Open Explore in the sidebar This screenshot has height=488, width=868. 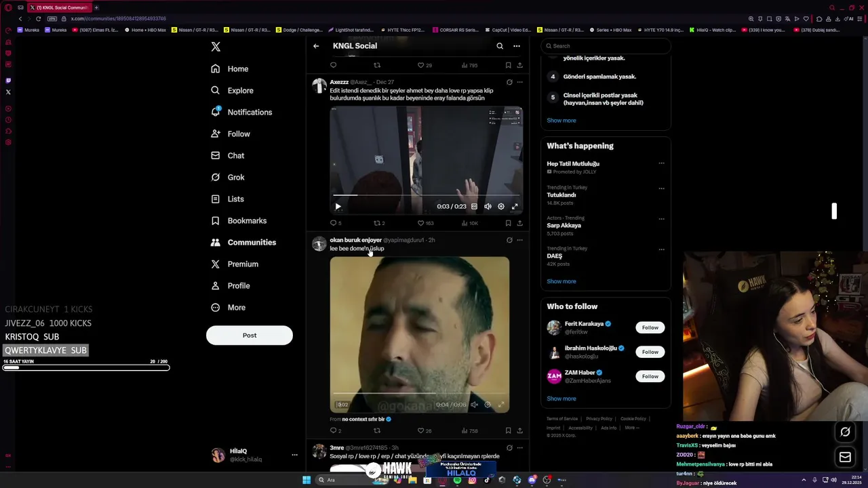pyautogui.click(x=233, y=90)
